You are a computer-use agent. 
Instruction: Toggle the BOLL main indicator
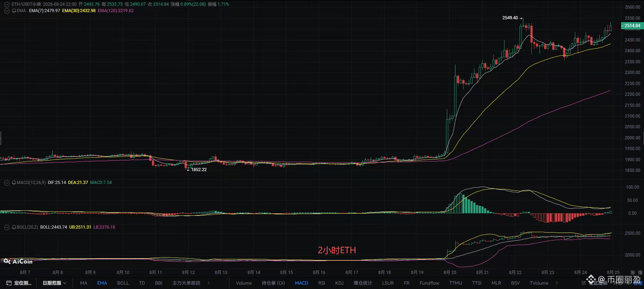pyautogui.click(x=123, y=283)
